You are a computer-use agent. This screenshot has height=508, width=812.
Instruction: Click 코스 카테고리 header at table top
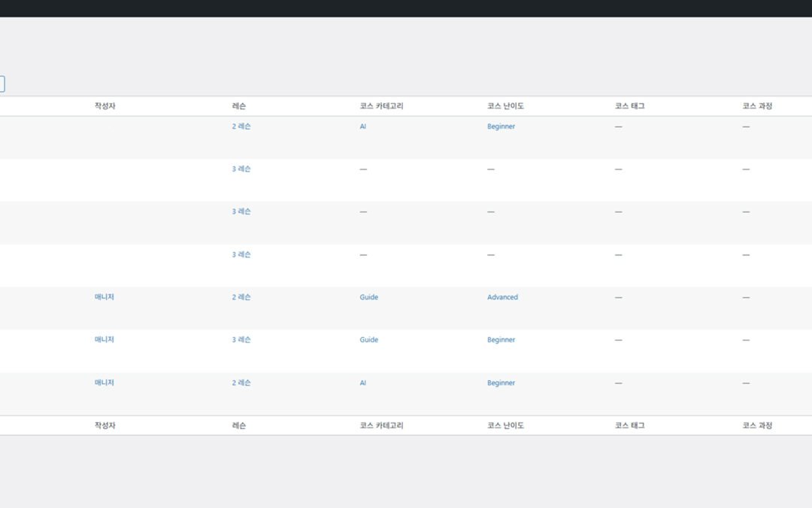[x=381, y=106]
